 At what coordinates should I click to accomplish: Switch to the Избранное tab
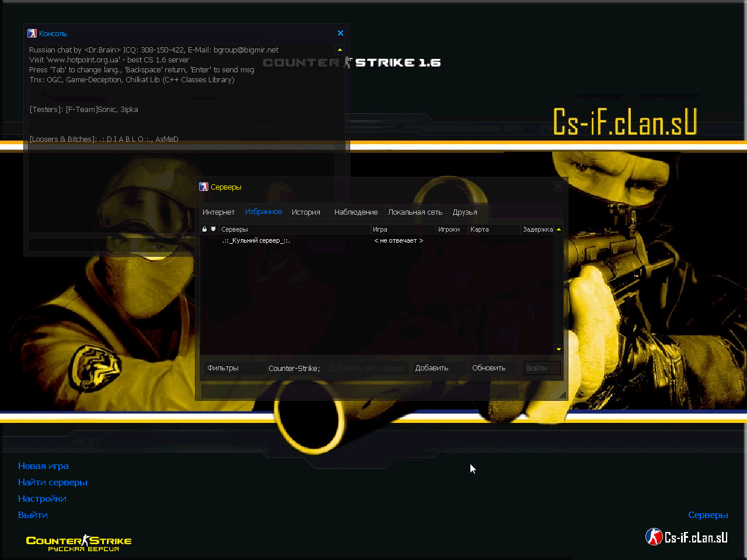(x=264, y=212)
